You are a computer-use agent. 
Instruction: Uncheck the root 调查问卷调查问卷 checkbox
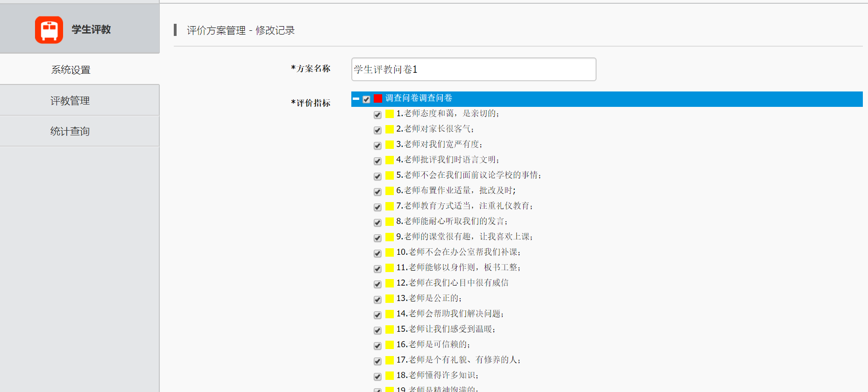coord(366,99)
